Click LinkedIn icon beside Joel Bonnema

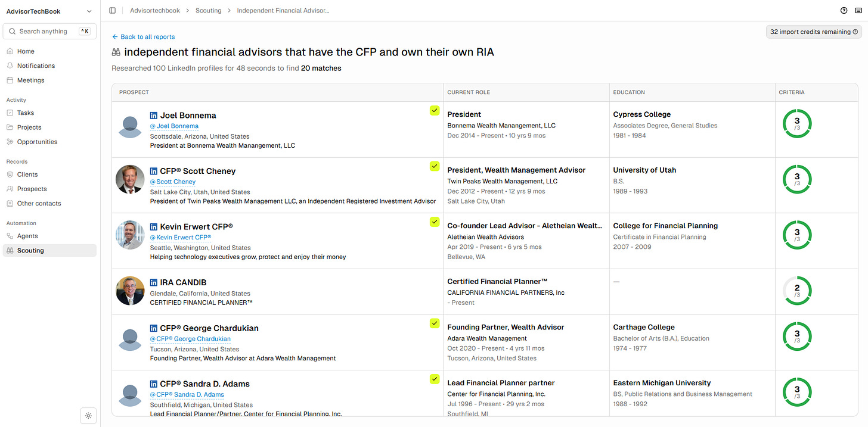coord(154,116)
